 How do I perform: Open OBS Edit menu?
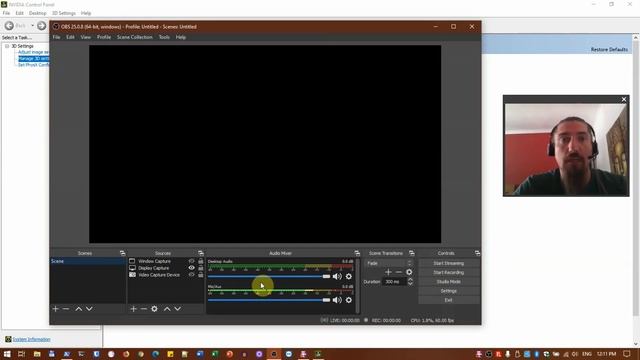pyautogui.click(x=70, y=37)
